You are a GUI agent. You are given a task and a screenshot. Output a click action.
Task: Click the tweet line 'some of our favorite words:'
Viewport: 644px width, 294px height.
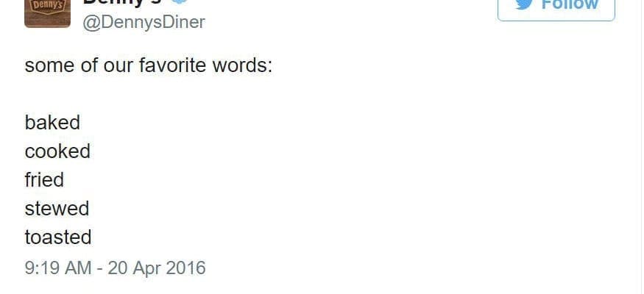(x=148, y=65)
